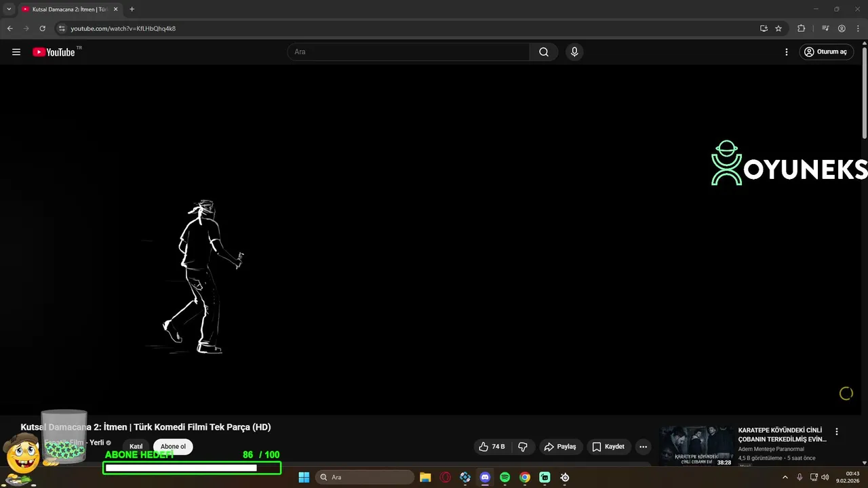The image size is (868, 488).
Task: Click the Abone ol subscribe button
Action: coord(173,447)
